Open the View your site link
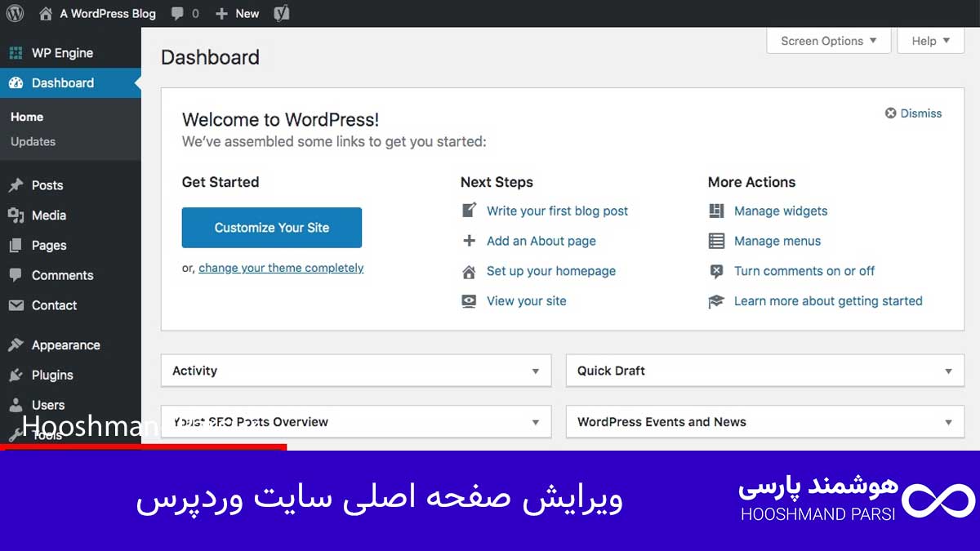980x551 pixels. pos(527,301)
